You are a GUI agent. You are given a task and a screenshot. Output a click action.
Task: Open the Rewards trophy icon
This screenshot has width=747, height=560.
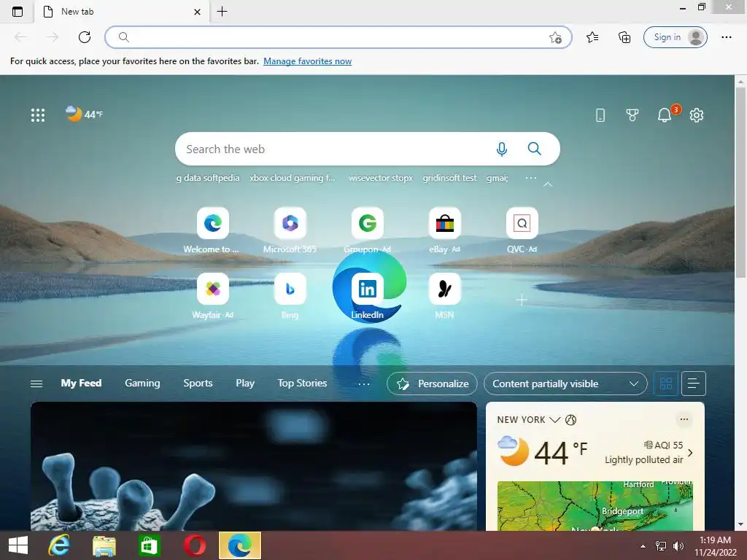(x=632, y=114)
